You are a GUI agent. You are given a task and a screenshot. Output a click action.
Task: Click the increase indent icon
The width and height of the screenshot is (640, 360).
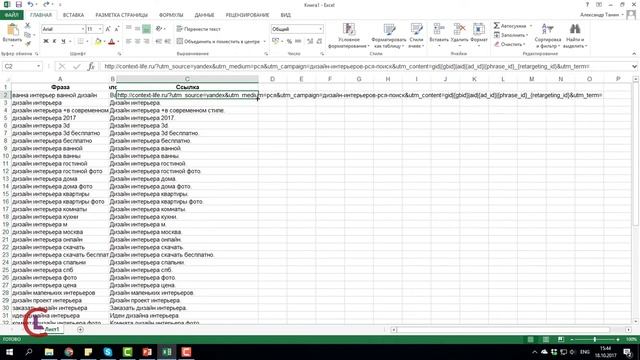coord(167,41)
